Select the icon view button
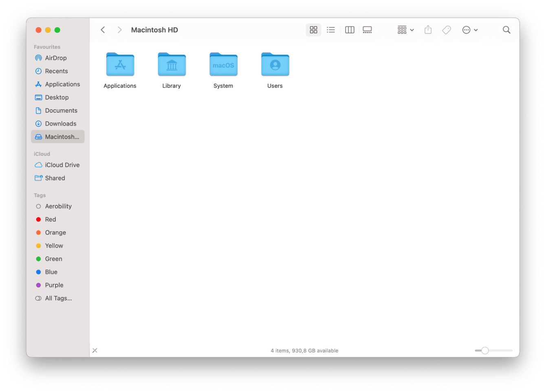 [313, 30]
